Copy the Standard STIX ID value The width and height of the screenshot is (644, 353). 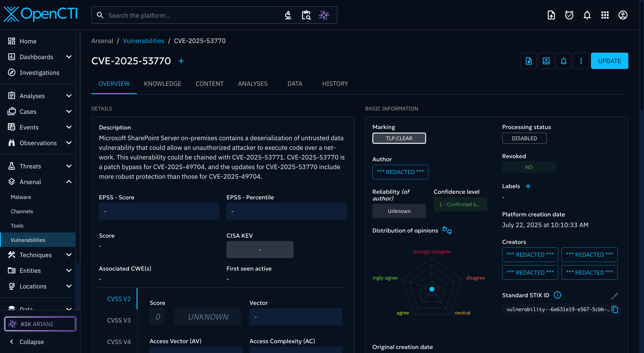(x=615, y=310)
